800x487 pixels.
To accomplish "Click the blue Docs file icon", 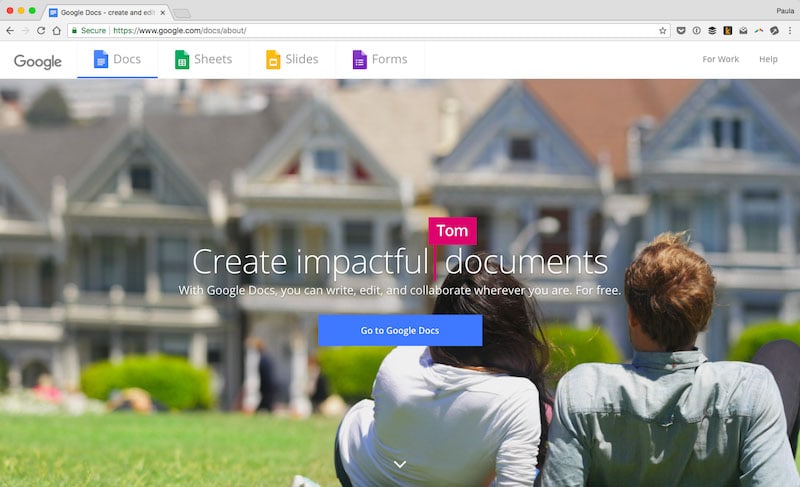I will [101, 59].
